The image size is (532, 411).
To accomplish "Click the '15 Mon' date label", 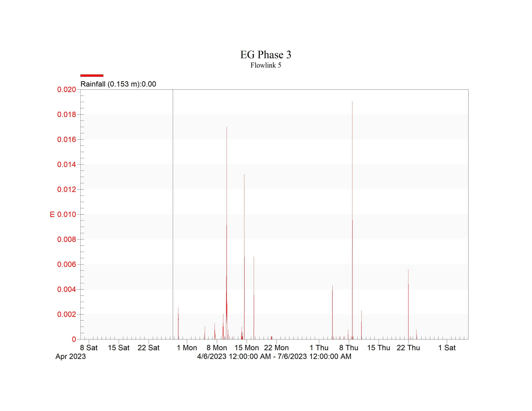I will click(247, 348).
